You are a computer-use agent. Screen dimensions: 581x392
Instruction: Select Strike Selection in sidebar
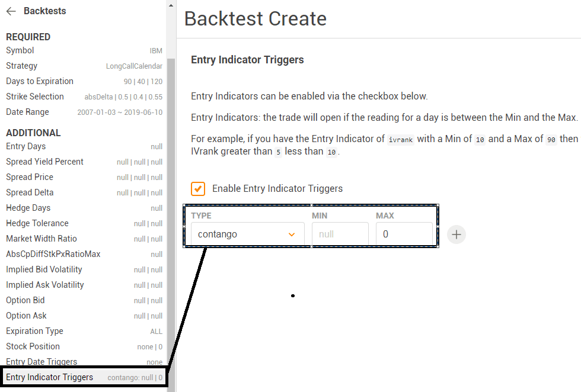tap(84, 97)
